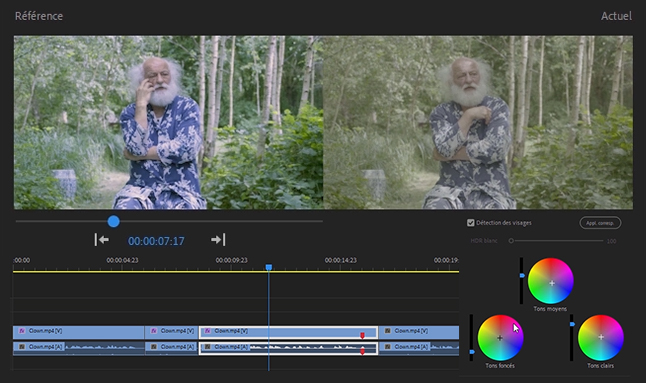Click the Actuel label
The image size is (646, 383).
click(x=616, y=16)
